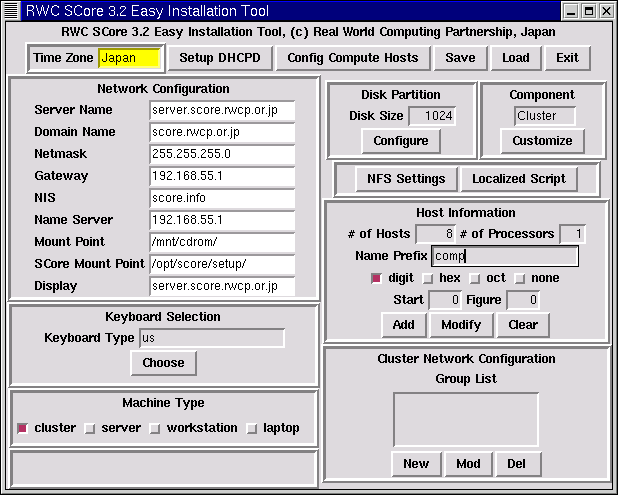
Task: Load a saved configuration
Action: 516,58
